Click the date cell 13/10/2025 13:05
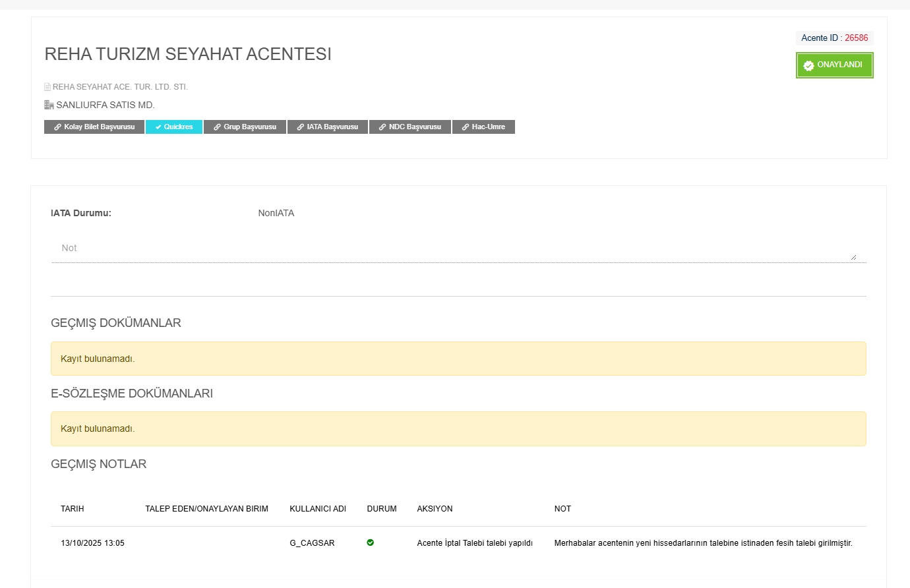 click(92, 543)
